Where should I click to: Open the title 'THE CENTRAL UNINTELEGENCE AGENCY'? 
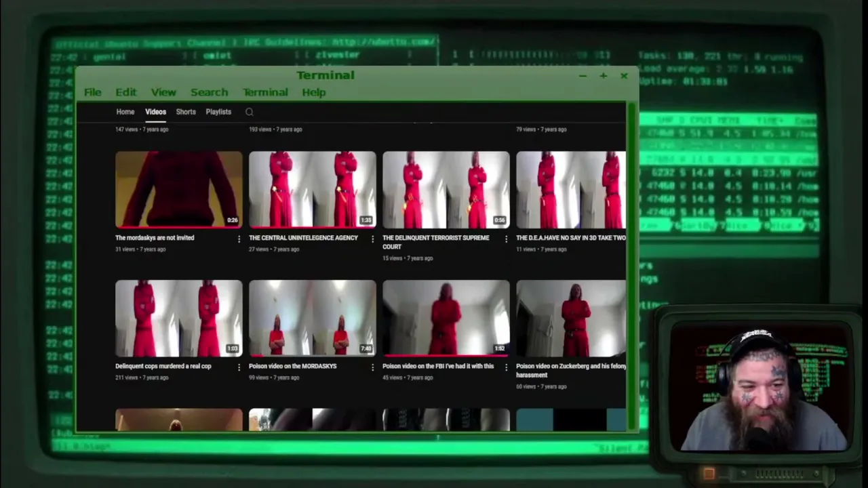click(303, 238)
